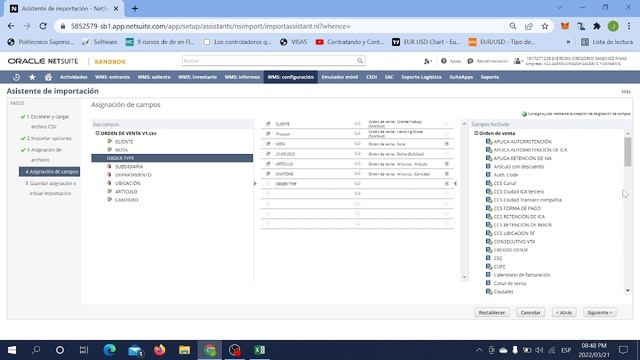Open the NetSuite recent records clock icon
Viewport: 640px width, 360px height.
(16, 77)
